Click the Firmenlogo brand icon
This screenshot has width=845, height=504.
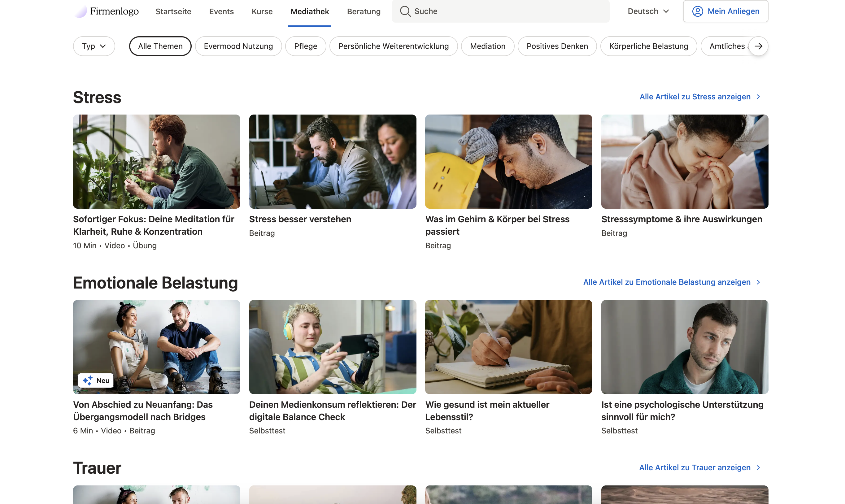click(x=81, y=11)
